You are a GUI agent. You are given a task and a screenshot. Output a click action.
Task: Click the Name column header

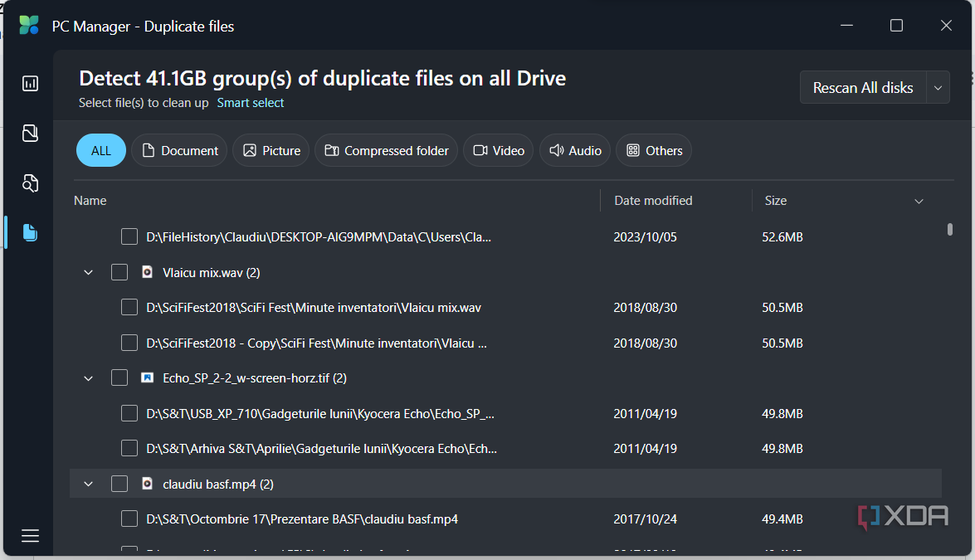pos(90,201)
